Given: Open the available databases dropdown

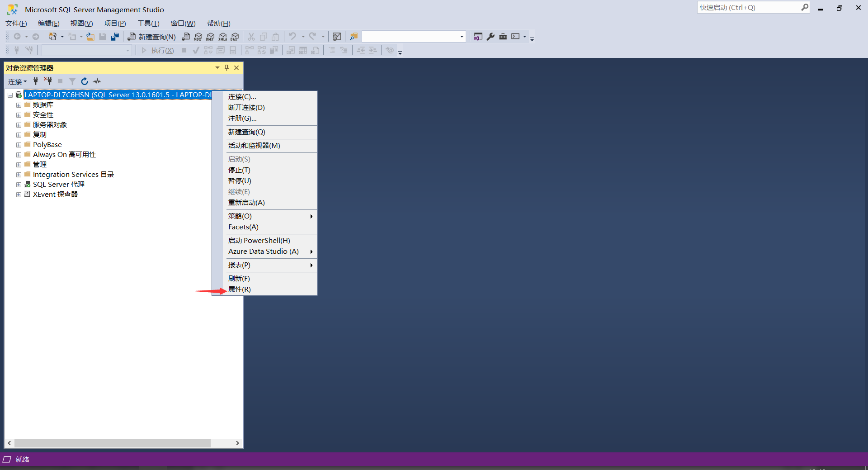Looking at the screenshot, I should 128,50.
